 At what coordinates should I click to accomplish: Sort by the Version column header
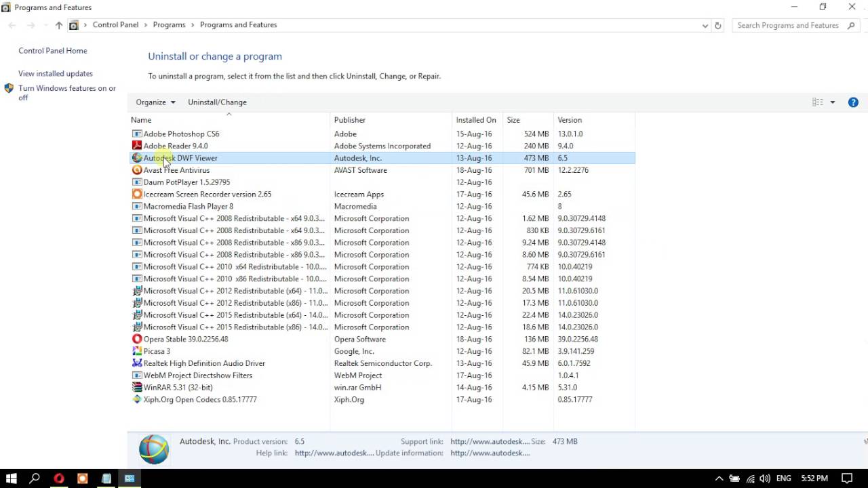tap(594, 120)
